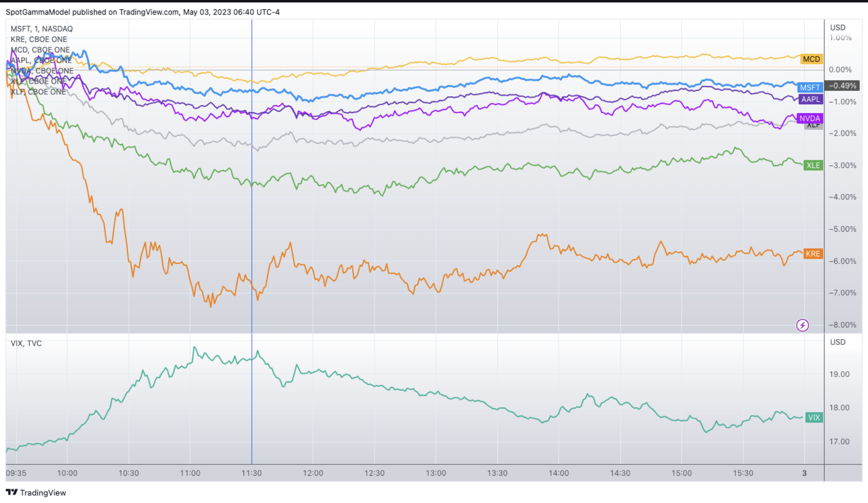This screenshot has width=868, height=503.
Task: Click the yellow MCD series tag
Action: click(811, 59)
